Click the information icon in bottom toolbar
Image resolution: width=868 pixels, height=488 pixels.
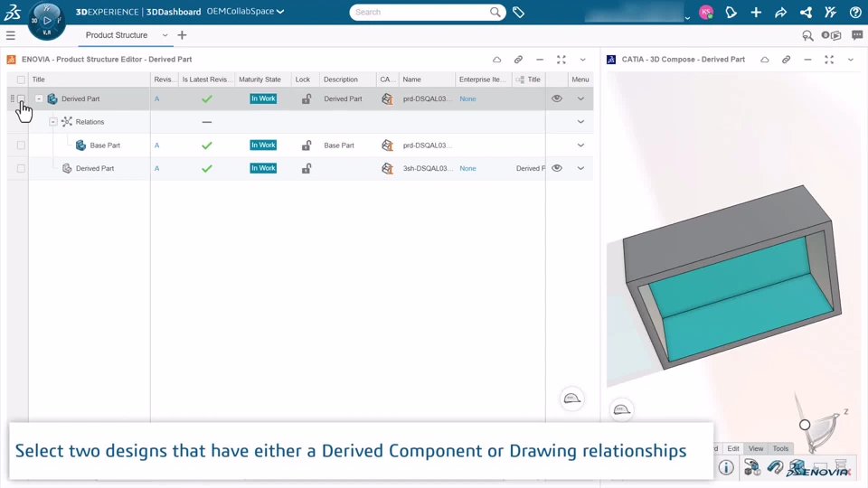point(726,468)
